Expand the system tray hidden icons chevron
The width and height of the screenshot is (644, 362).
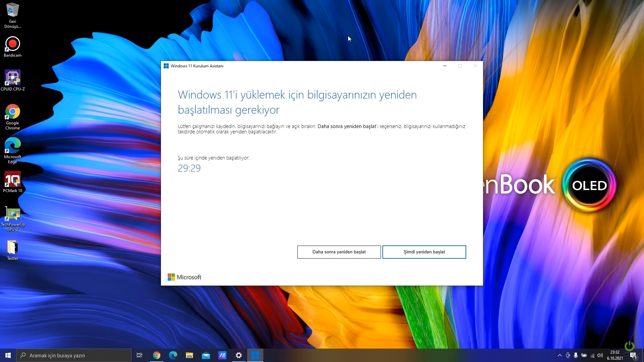(x=559, y=355)
